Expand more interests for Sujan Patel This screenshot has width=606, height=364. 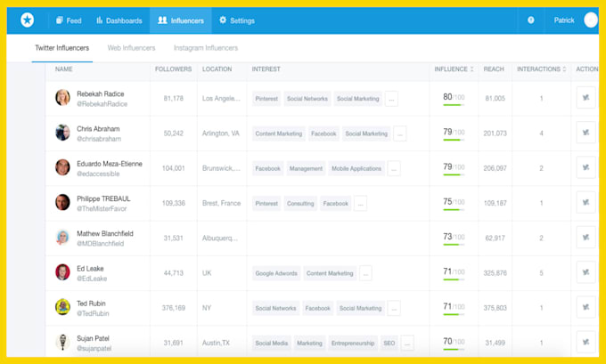(407, 344)
